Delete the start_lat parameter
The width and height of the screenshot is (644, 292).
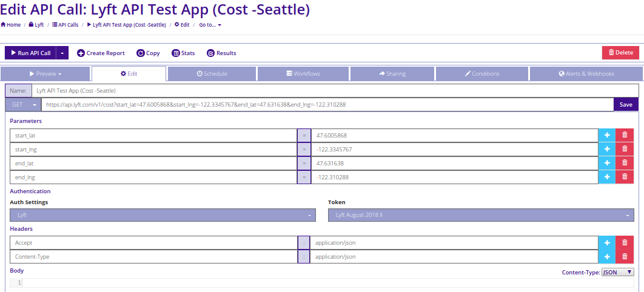(625, 135)
